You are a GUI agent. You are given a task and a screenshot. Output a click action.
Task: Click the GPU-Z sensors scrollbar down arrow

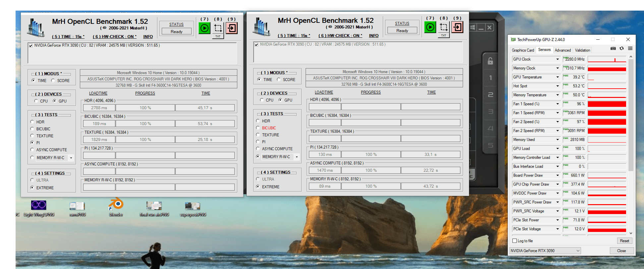631,233
